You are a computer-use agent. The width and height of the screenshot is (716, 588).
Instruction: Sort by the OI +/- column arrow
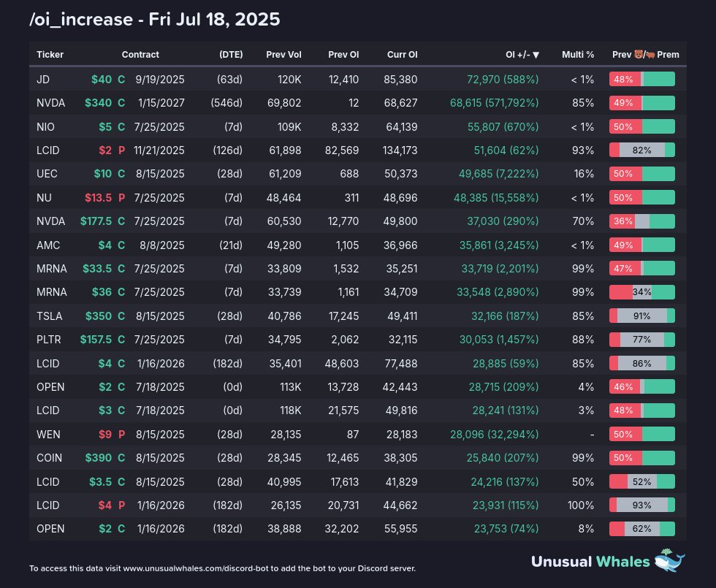pos(536,55)
